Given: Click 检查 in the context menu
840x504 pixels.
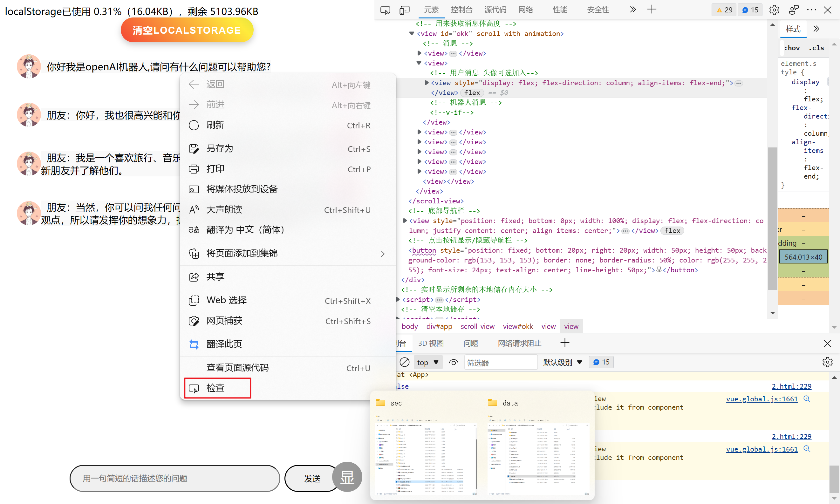Looking at the screenshot, I should pos(288,388).
